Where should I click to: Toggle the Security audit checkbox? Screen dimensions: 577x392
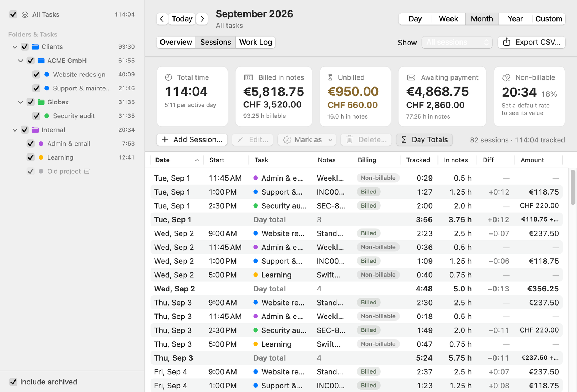(36, 116)
